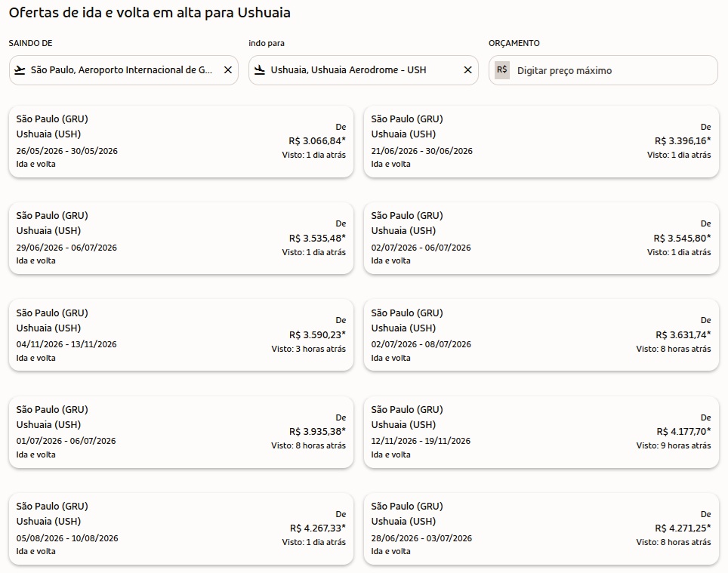This screenshot has height=573, width=728.
Task: Choose the R$ 3.545,80 round-trip offer
Action: click(x=541, y=238)
